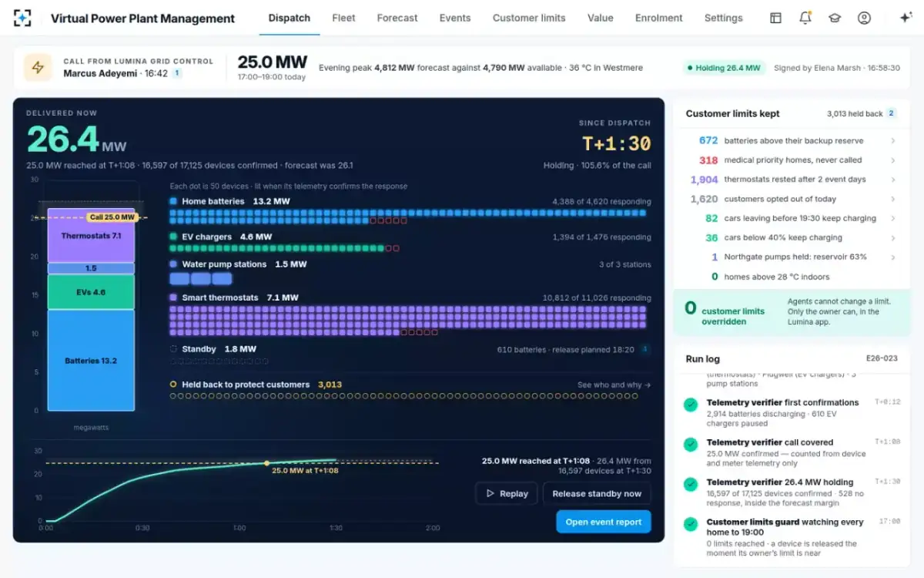This screenshot has height=578, width=924.
Task: Click the Standby dashed square icon
Action: pos(173,349)
